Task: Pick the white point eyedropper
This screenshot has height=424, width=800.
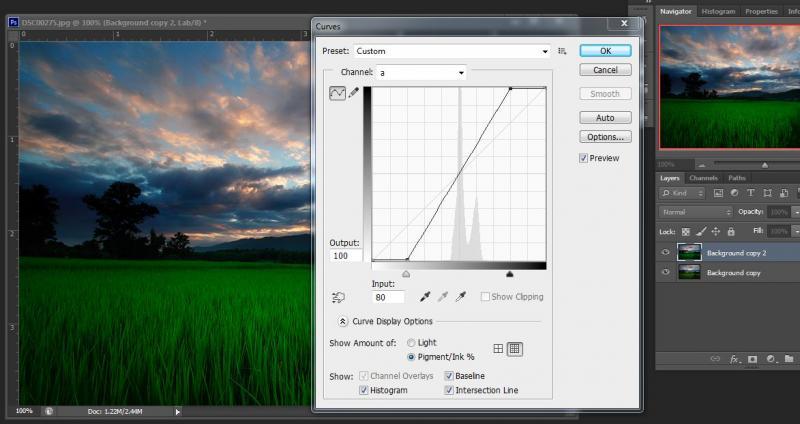Action: 461,297
